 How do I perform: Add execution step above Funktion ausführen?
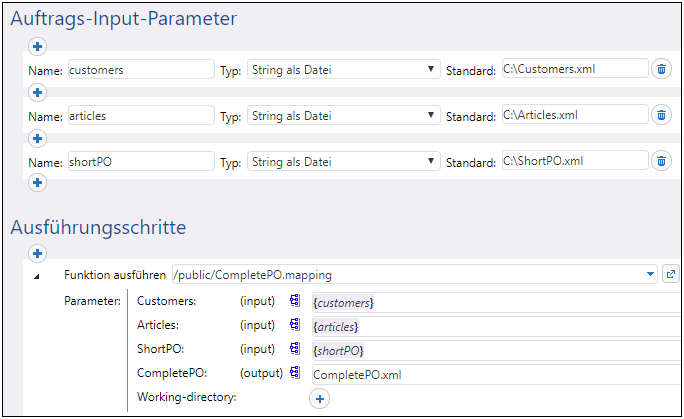pos(37,254)
